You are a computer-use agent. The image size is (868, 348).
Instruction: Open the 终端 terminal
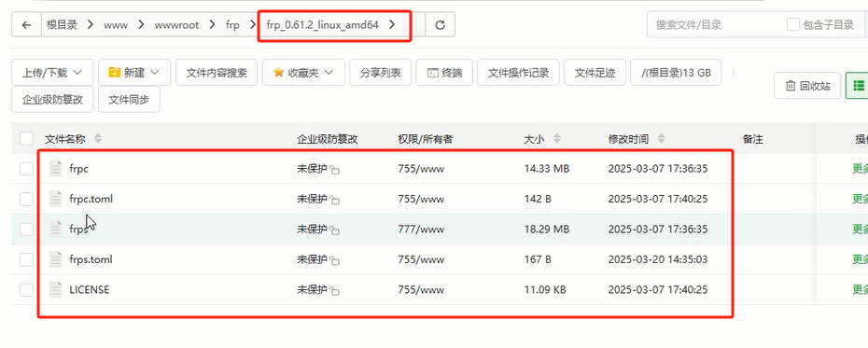coord(444,73)
